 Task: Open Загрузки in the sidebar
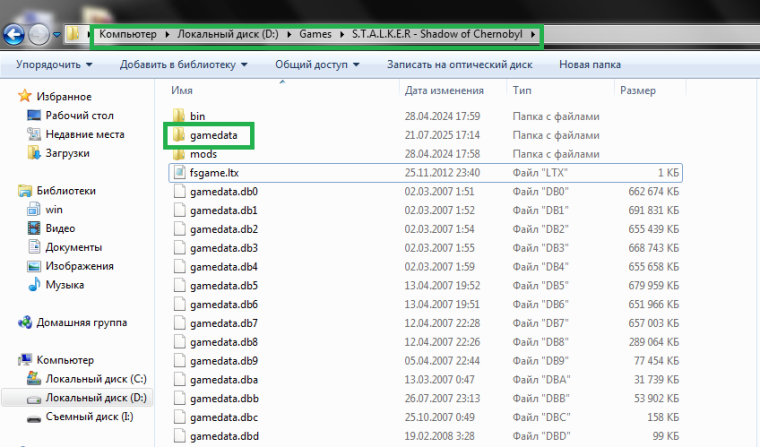(67, 153)
